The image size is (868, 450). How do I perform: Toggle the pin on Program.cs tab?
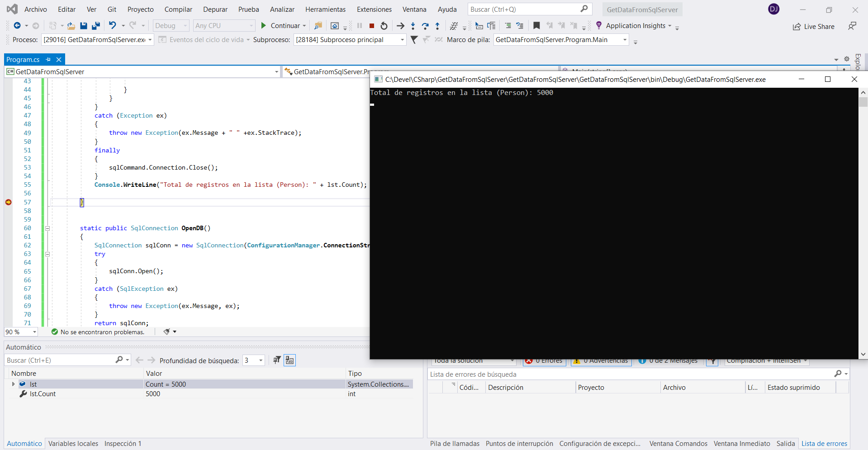[48, 60]
